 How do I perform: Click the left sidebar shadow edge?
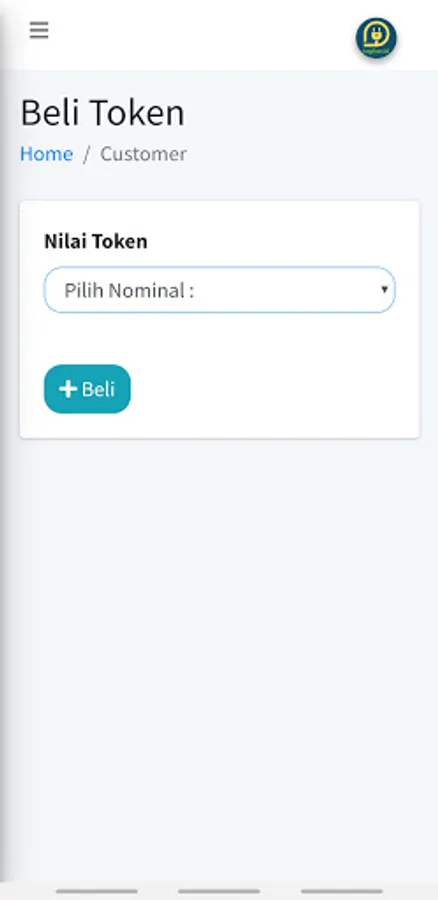tap(5, 459)
